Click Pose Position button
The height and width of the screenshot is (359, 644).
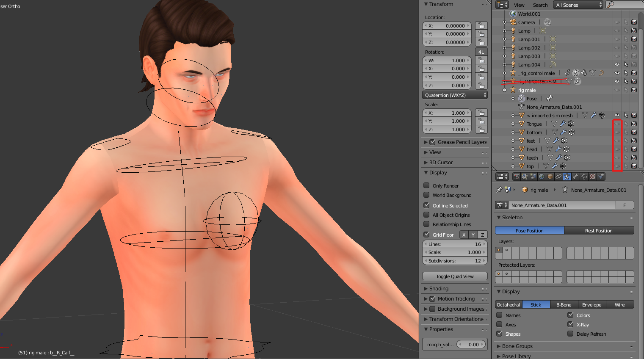point(530,231)
